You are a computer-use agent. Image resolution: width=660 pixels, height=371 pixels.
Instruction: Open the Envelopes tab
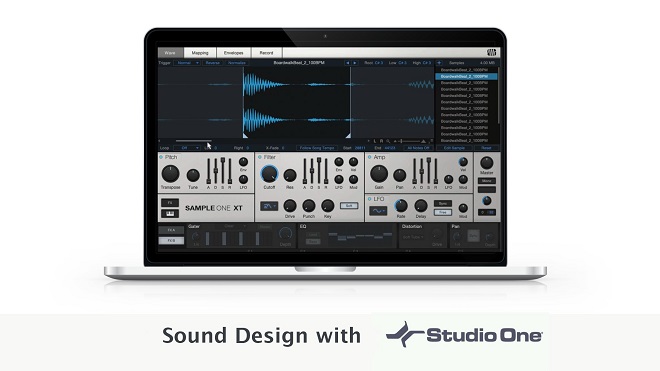point(234,53)
